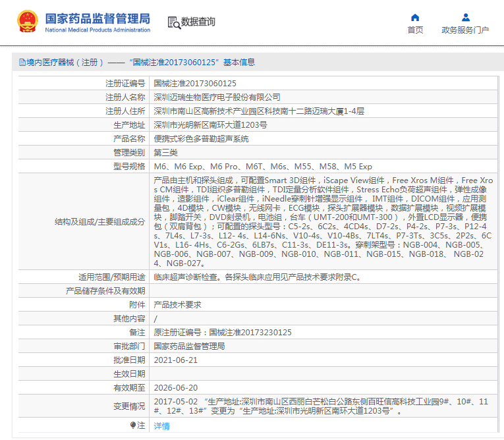Click product name 便携式彩色多普勒超声系统
Image resolution: width=504 pixels, height=440 pixels.
pos(201,139)
